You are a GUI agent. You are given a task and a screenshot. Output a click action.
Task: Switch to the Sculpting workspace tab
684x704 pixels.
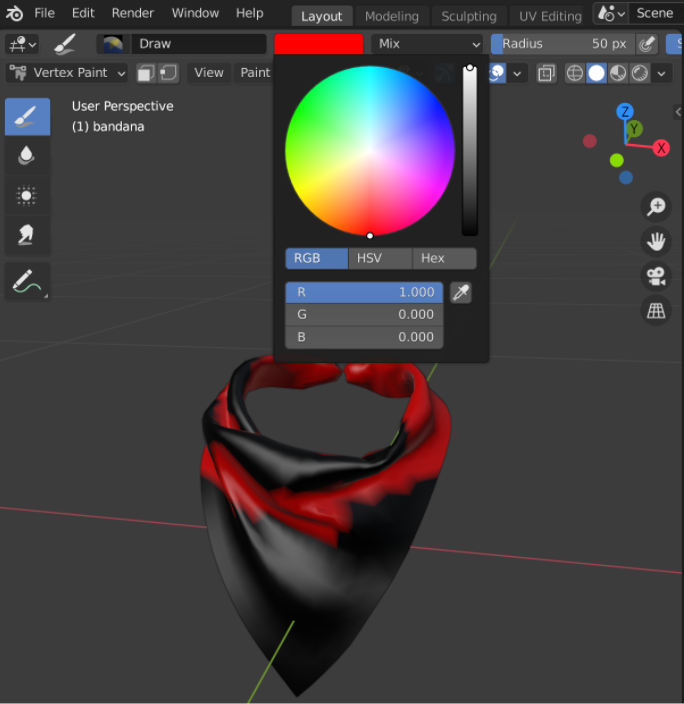point(469,16)
